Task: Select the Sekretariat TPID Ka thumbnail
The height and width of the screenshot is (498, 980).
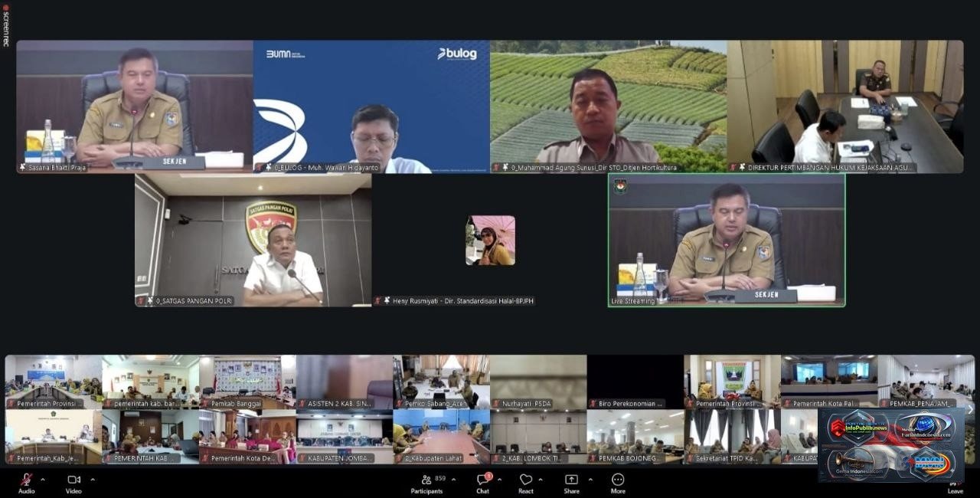Action: coord(733,437)
